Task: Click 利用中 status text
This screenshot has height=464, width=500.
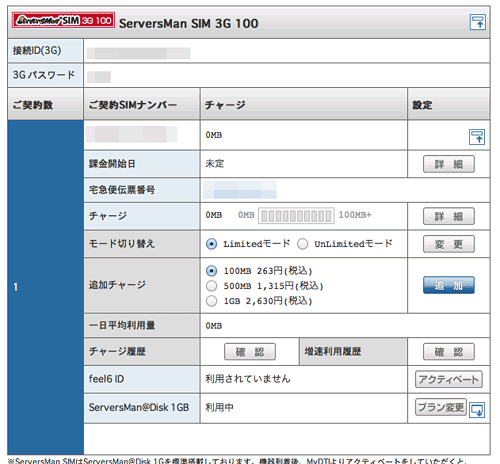Action: [219, 407]
